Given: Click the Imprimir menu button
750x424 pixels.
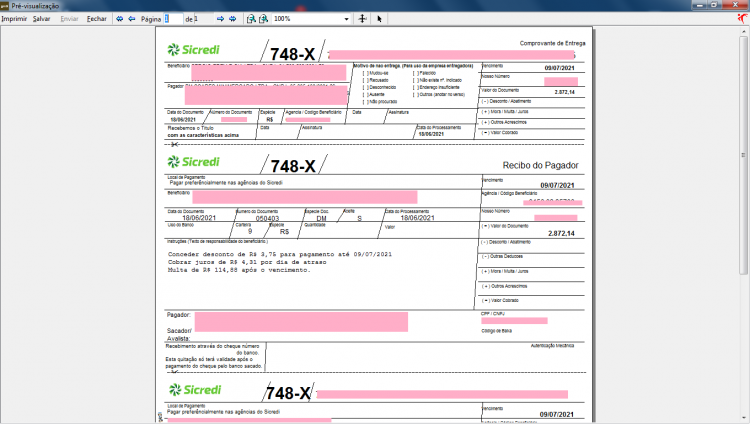Looking at the screenshot, I should click(14, 19).
